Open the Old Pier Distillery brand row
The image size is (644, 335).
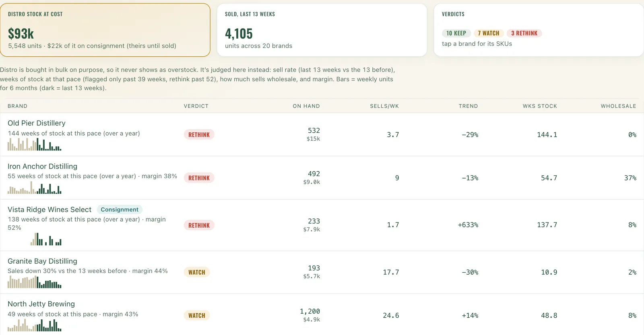tap(322, 135)
